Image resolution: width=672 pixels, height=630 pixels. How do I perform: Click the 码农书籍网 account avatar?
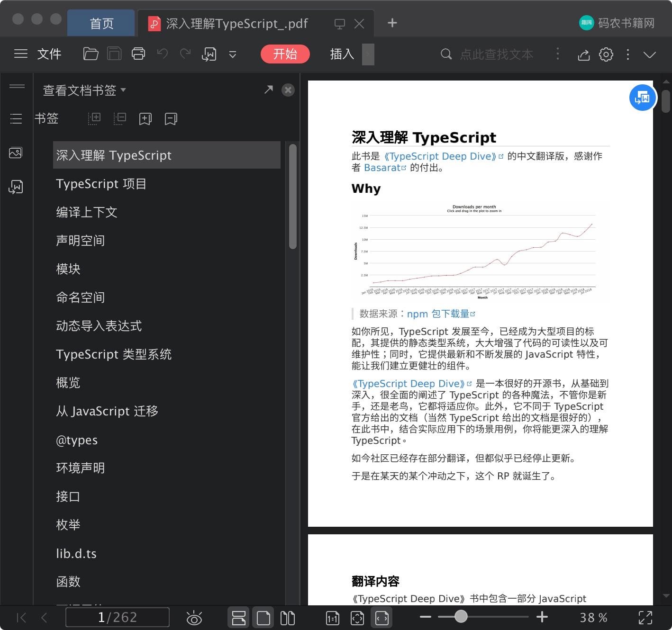(587, 23)
